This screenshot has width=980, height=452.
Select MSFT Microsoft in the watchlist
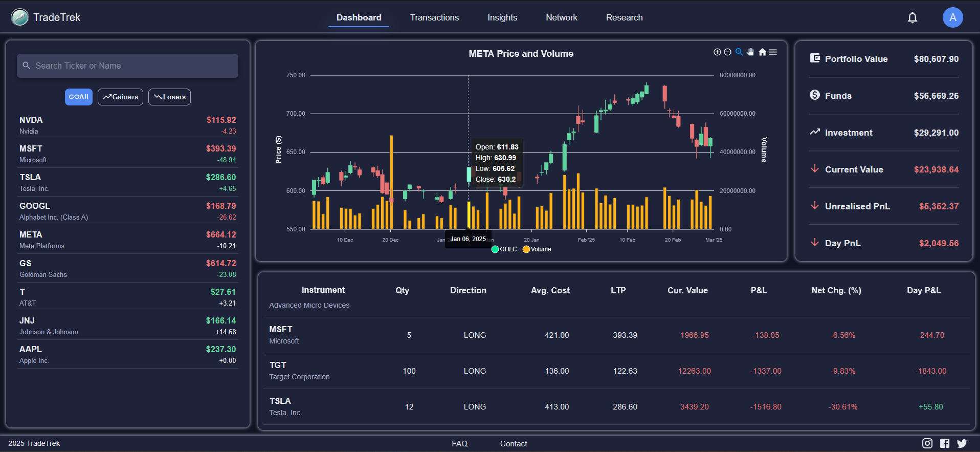[128, 154]
